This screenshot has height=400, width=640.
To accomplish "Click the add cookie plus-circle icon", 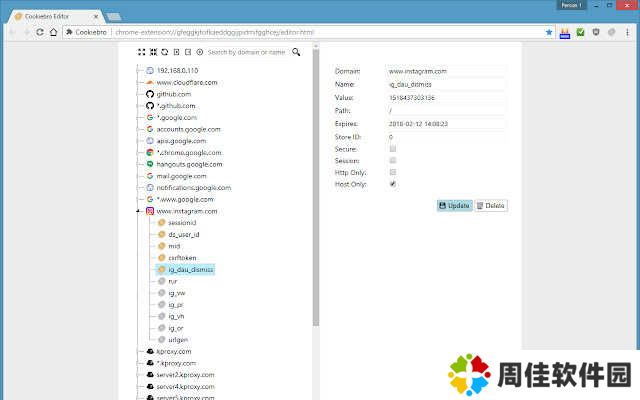I will click(200, 52).
